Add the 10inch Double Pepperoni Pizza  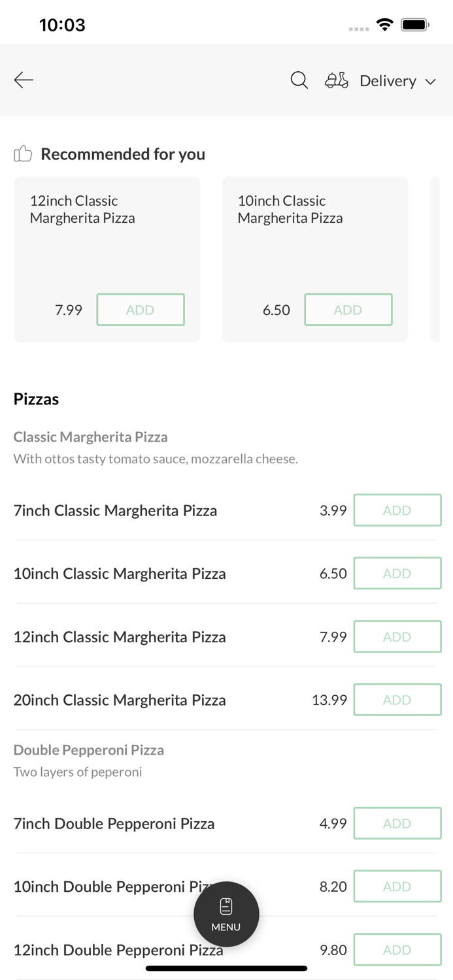click(x=397, y=886)
